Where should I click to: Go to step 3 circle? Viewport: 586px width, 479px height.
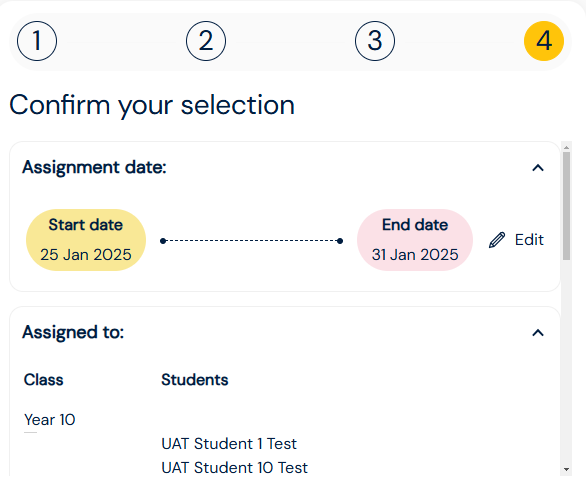[x=375, y=41]
